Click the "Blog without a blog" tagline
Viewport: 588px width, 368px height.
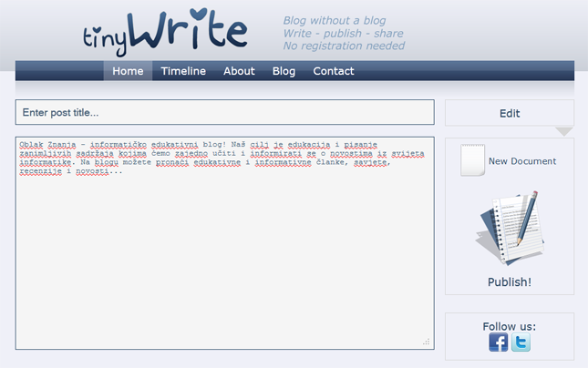[x=334, y=20]
